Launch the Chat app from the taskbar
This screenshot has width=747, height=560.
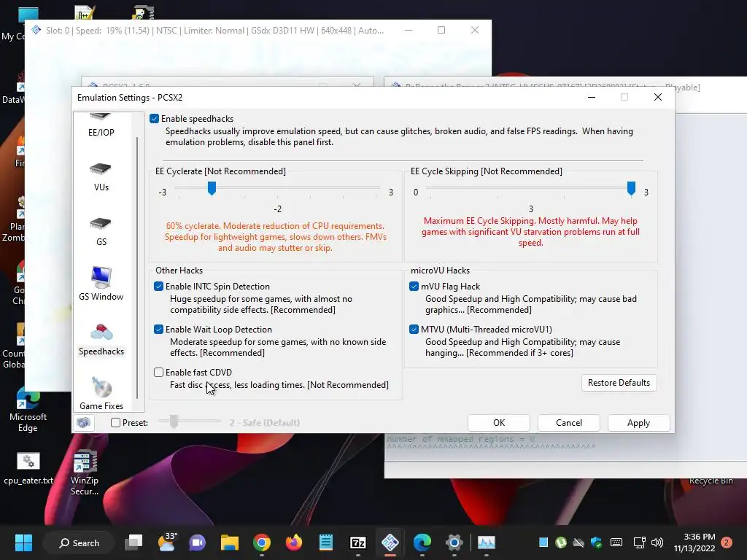197,542
